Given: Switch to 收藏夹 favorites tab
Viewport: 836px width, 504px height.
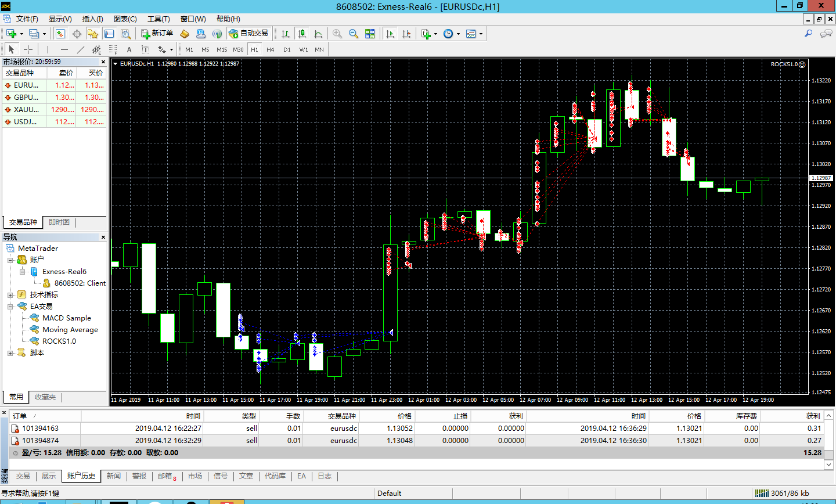Looking at the screenshot, I should tap(45, 397).
